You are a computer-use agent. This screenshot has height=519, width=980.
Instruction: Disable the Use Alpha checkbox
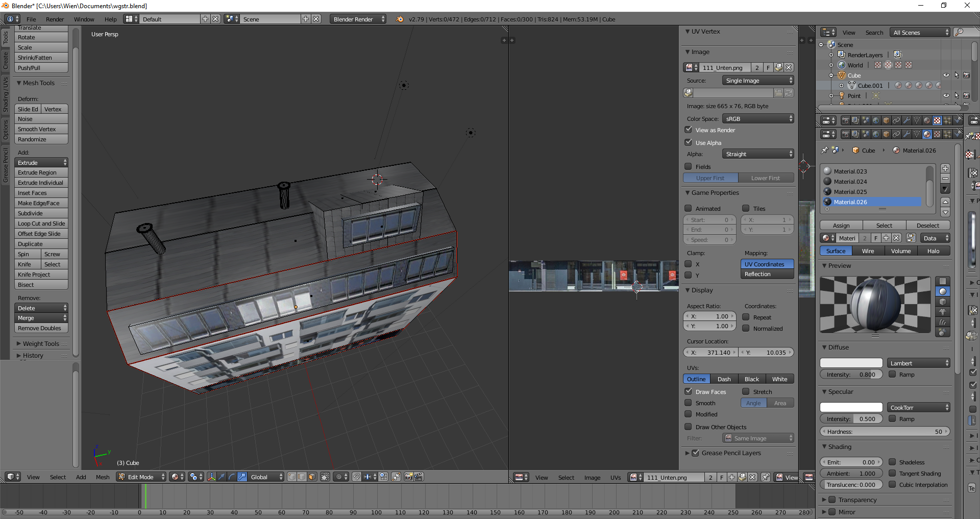[x=689, y=143]
